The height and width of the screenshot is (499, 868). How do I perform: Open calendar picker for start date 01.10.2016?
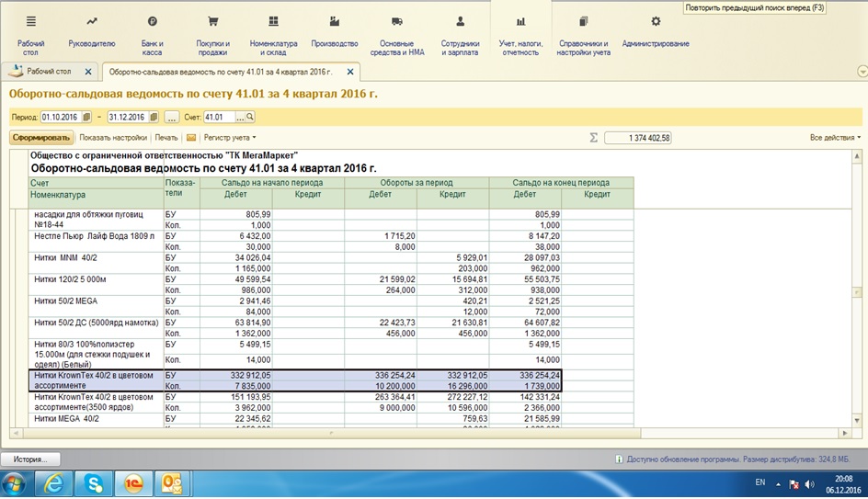(x=86, y=118)
